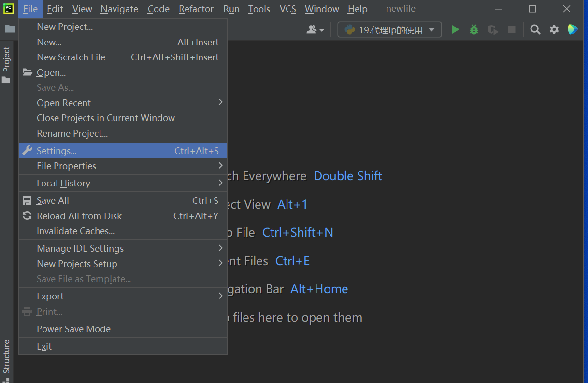Open the Structure tool window tab
The image size is (588, 383).
(6, 358)
